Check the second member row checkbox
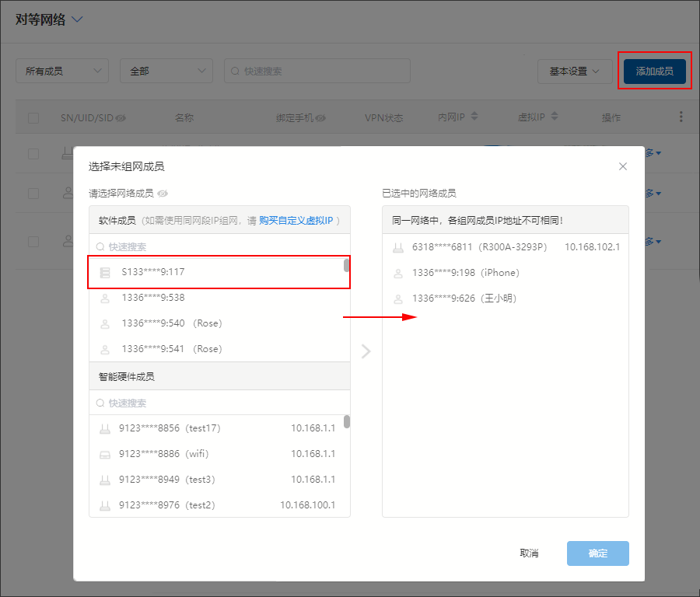This screenshot has width=700, height=597. [x=33, y=194]
